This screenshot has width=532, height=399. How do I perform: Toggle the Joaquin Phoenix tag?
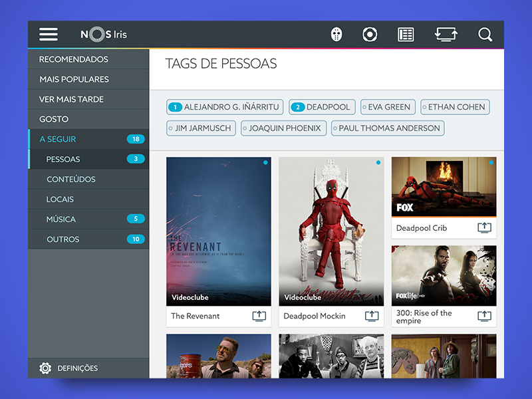click(x=284, y=128)
